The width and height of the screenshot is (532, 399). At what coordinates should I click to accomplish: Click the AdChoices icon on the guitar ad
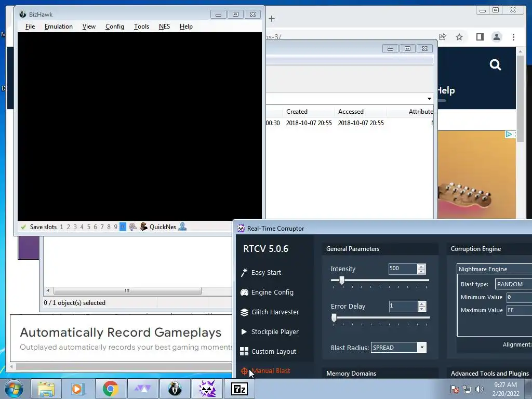509,135
